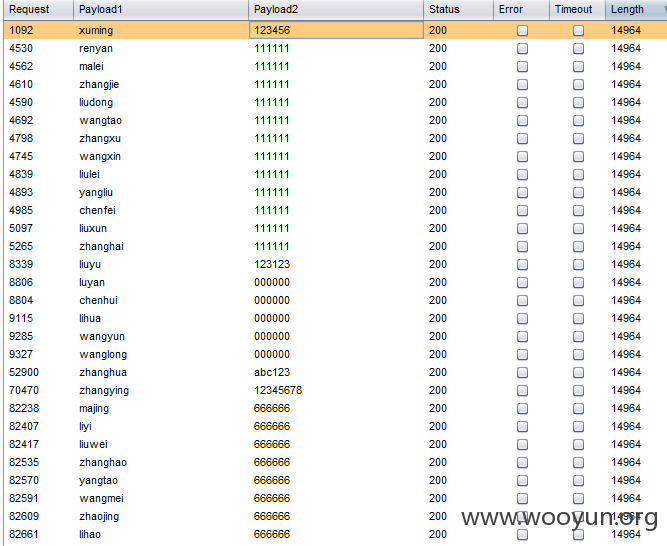Select request number 4893
This screenshot has width=667, height=546.
(x=21, y=192)
